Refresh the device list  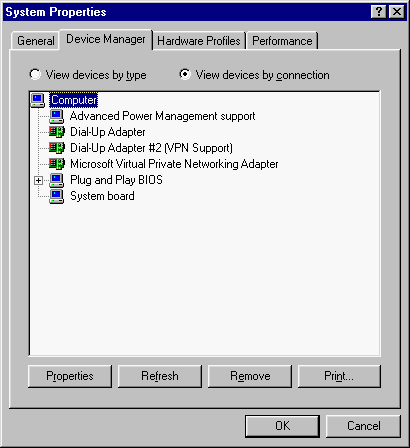click(x=160, y=376)
